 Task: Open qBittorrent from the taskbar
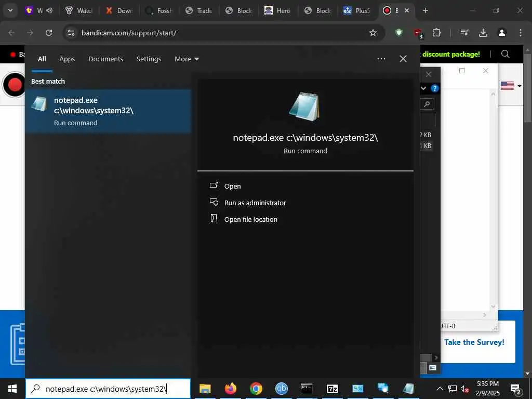tap(281, 389)
